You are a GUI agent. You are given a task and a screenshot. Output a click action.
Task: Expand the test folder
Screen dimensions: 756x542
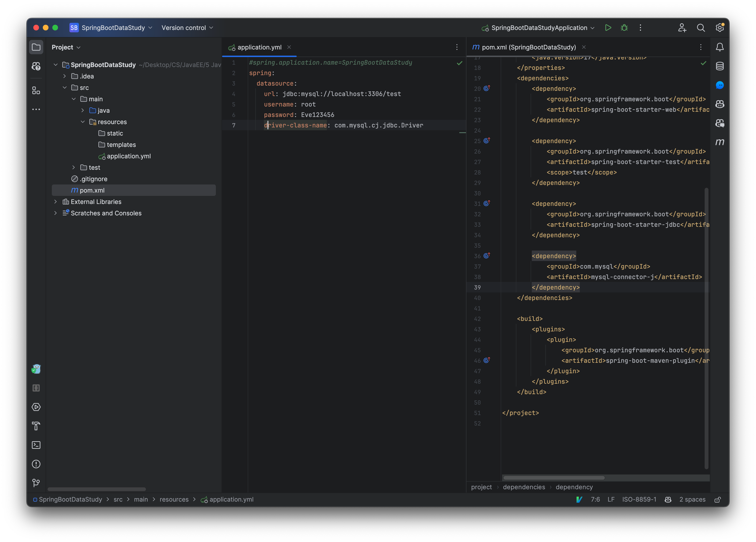[74, 167]
